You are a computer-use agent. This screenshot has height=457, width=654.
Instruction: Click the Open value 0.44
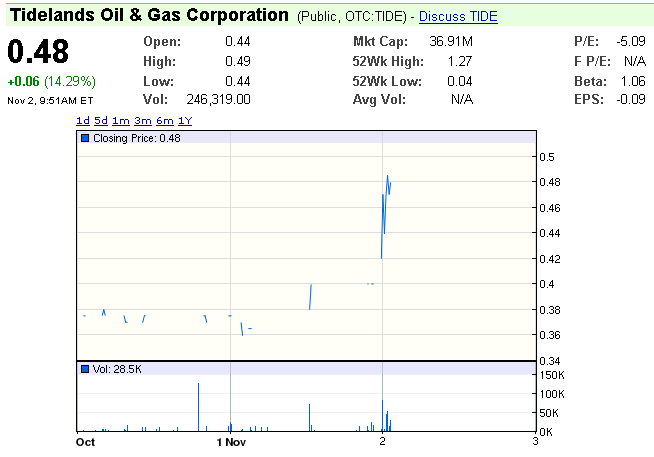(238, 41)
